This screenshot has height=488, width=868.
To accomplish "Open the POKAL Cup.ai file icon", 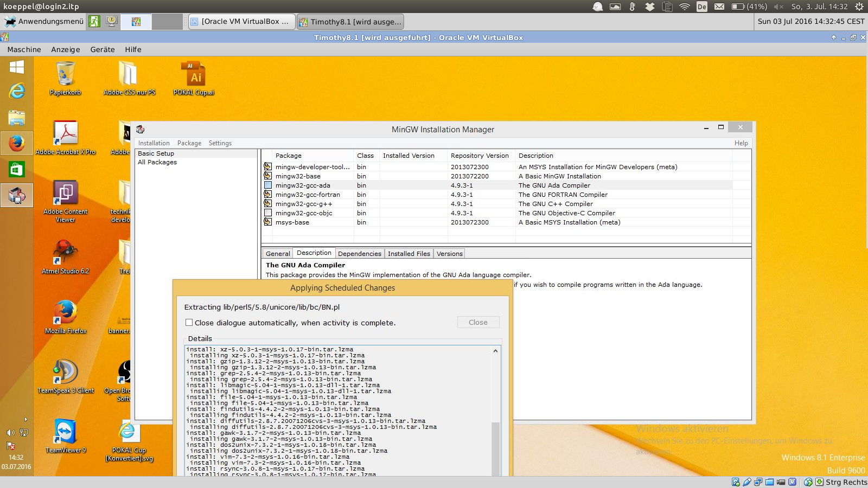I will pyautogui.click(x=194, y=78).
